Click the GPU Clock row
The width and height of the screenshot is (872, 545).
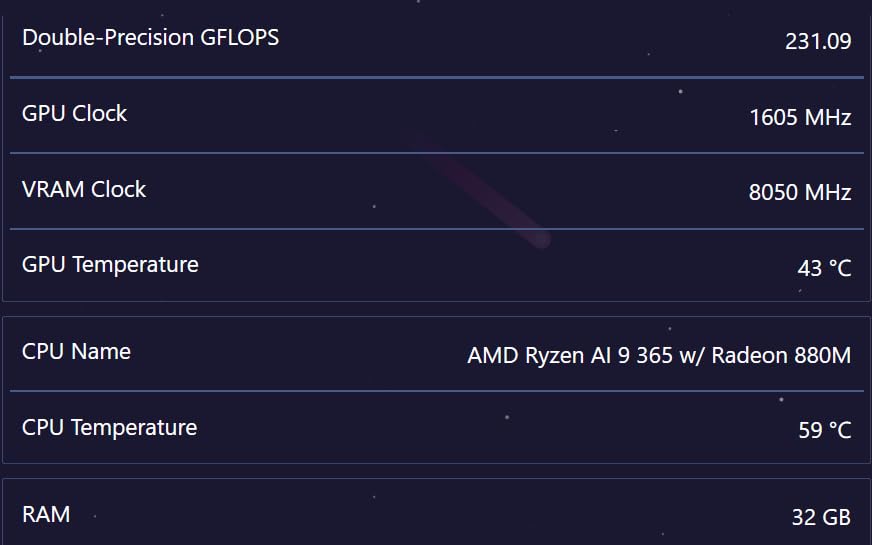436,116
